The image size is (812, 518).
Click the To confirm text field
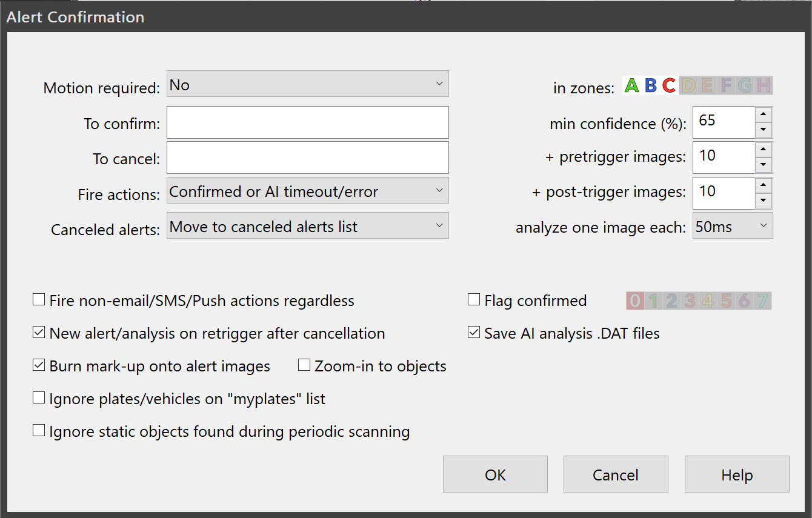tap(307, 123)
